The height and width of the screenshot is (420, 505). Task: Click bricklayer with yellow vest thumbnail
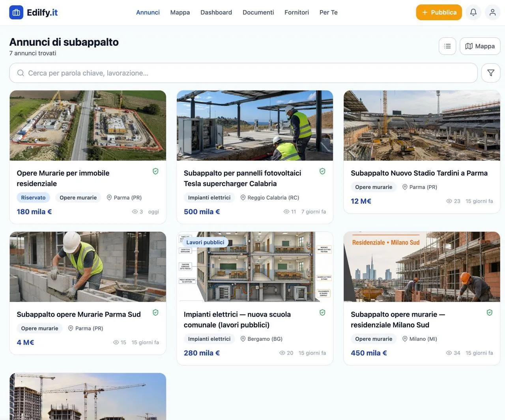[88, 267]
